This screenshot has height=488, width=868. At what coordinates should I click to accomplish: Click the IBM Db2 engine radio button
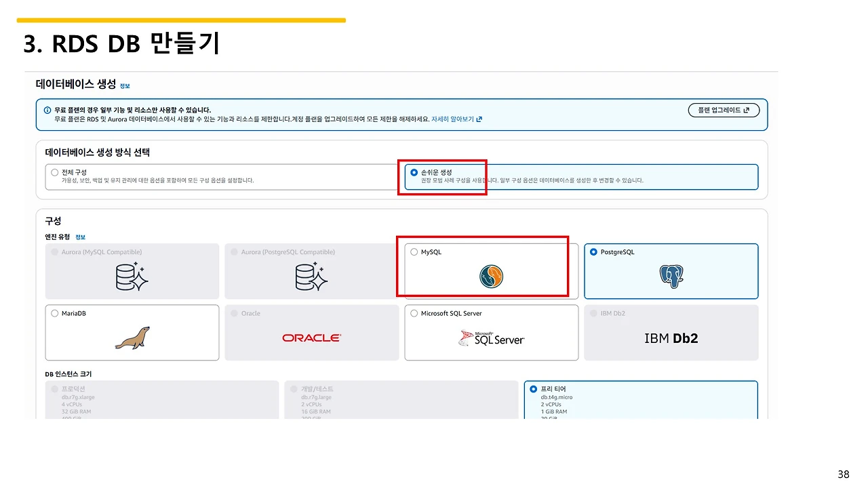tap(594, 313)
